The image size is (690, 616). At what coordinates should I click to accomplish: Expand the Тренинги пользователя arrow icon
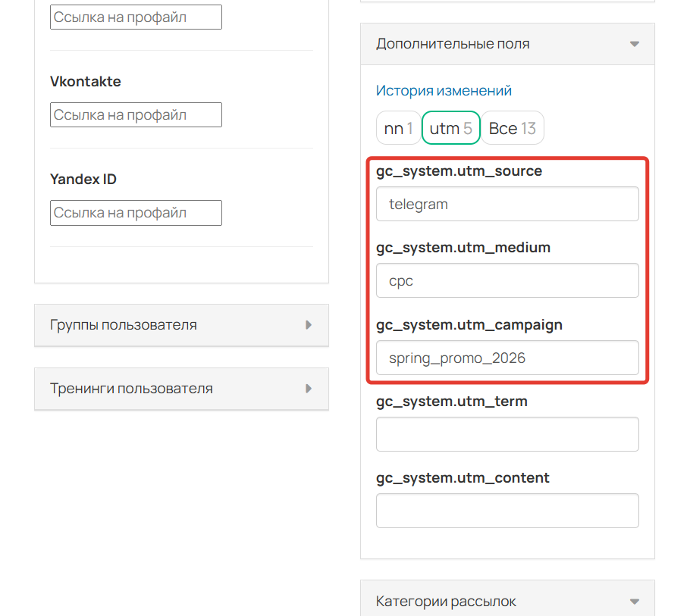tap(308, 389)
